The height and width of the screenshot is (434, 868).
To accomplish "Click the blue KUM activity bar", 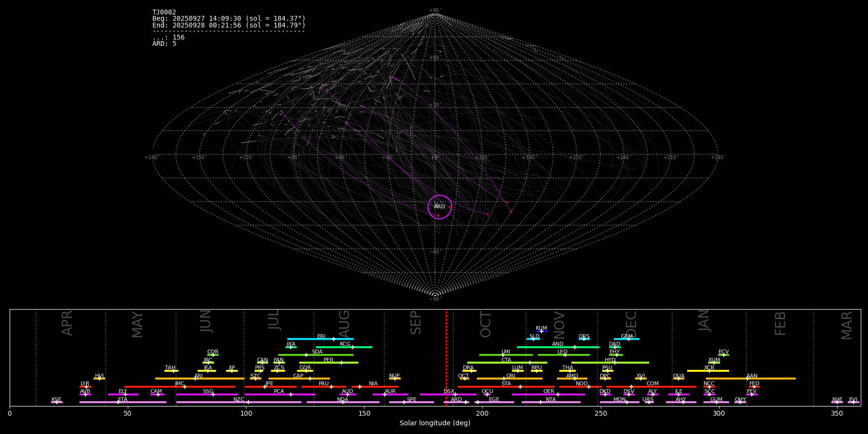I will pyautogui.click(x=542, y=331).
